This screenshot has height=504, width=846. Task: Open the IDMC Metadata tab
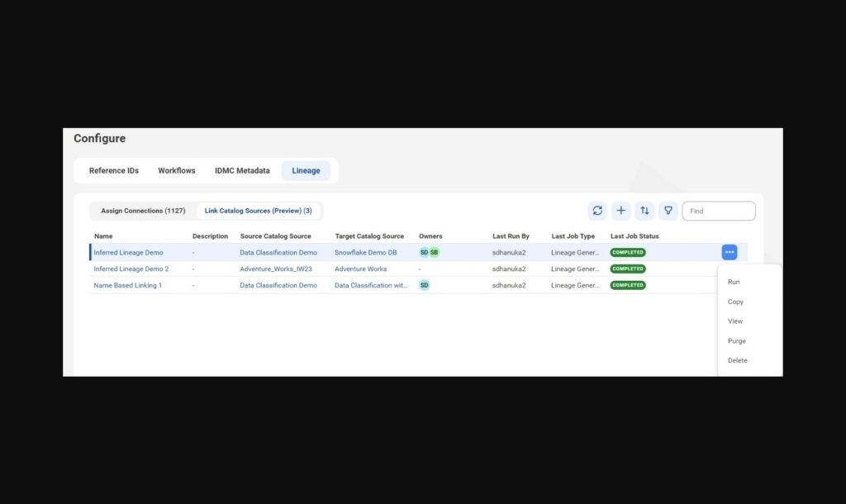pyautogui.click(x=242, y=170)
